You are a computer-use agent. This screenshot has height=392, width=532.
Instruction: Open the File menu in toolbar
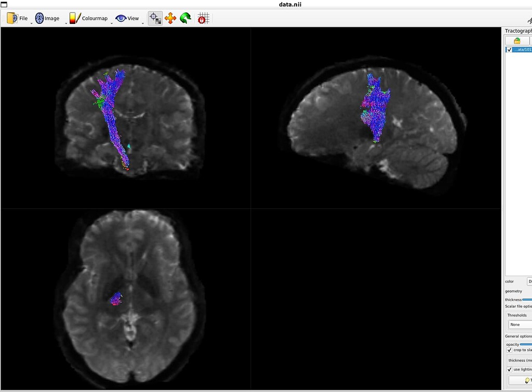pyautogui.click(x=18, y=19)
